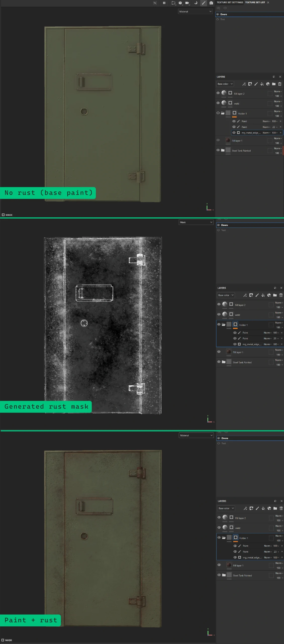The image size is (284, 644).
Task: Click the trash delete icon in topmost Layers toolbar
Action: (280, 84)
